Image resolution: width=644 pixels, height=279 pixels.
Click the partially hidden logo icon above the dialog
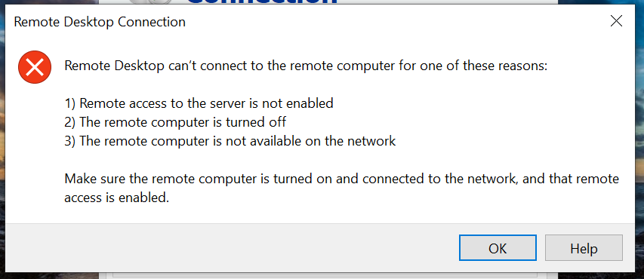click(x=150, y=2)
